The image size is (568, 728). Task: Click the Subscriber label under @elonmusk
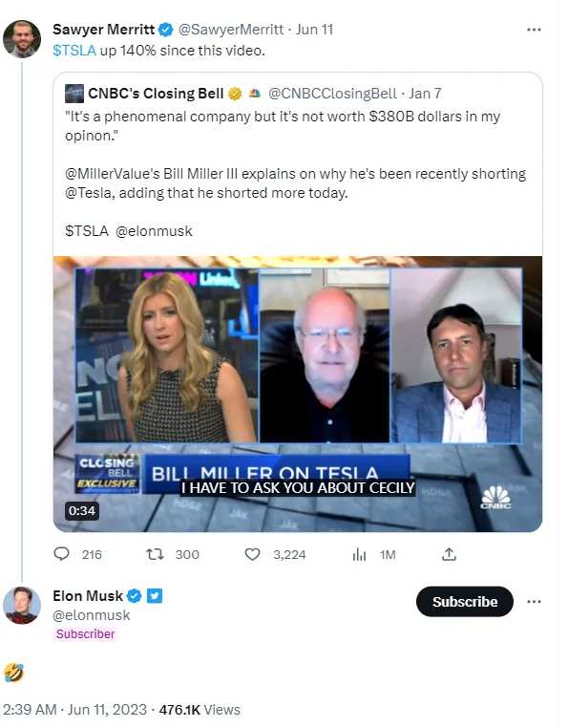click(85, 633)
